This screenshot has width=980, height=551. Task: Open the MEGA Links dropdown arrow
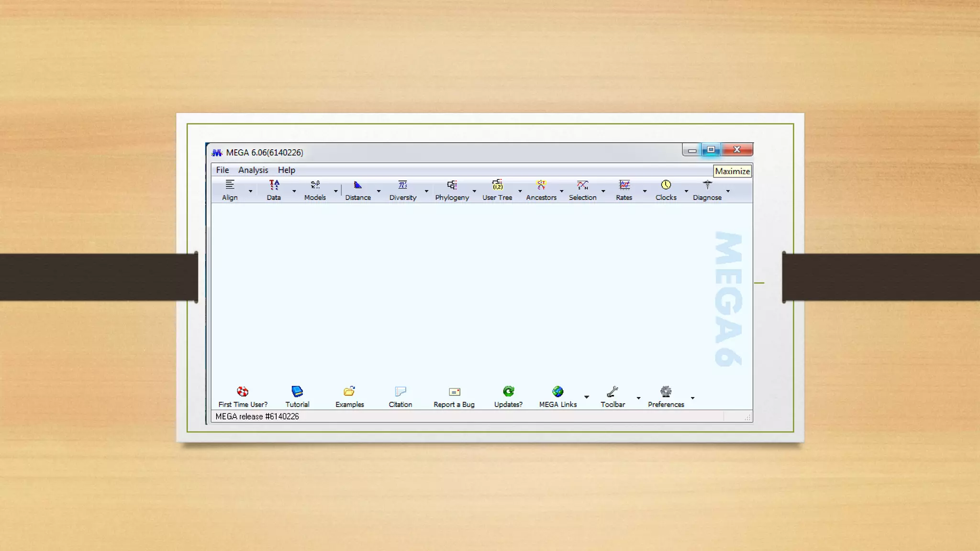pyautogui.click(x=587, y=397)
